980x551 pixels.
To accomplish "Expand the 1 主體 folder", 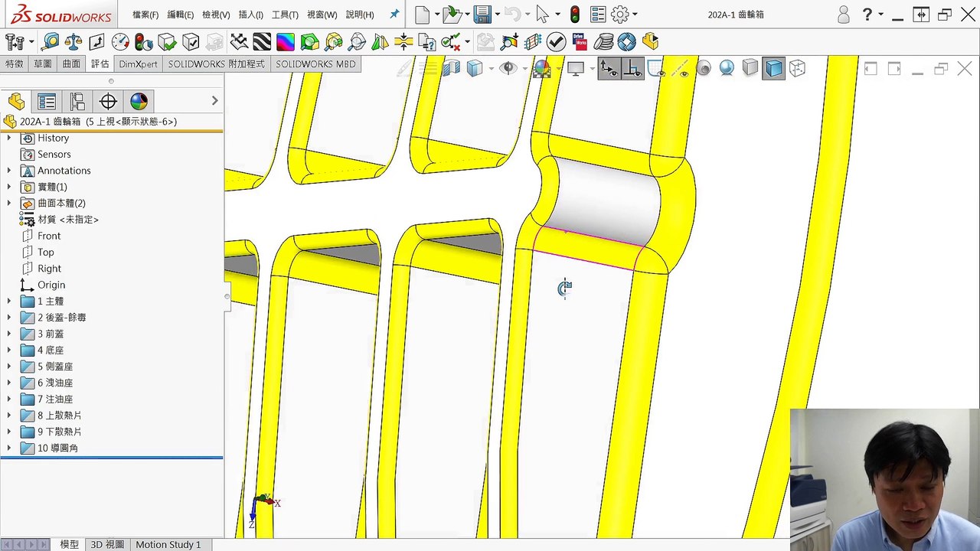I will point(9,302).
